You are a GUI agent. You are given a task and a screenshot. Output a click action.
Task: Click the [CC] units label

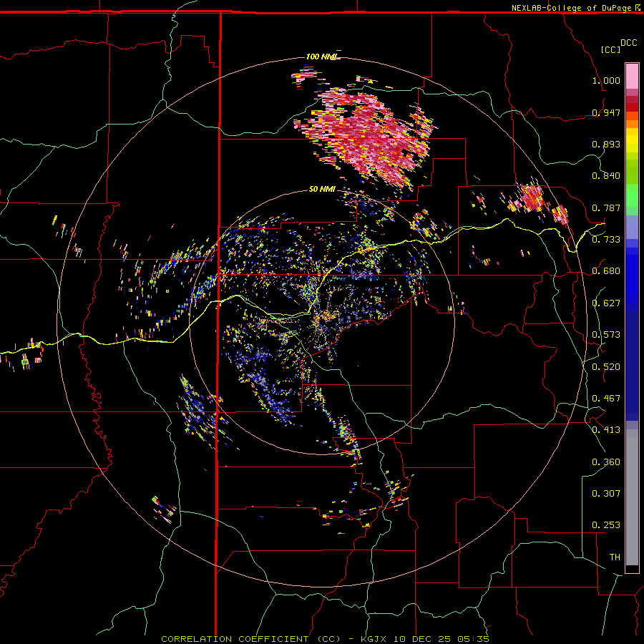click(x=610, y=49)
